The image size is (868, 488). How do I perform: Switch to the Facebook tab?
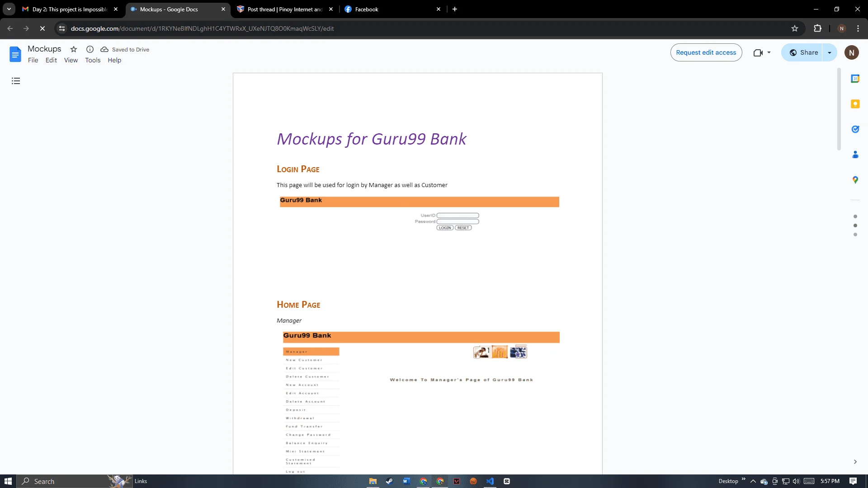tap(392, 9)
